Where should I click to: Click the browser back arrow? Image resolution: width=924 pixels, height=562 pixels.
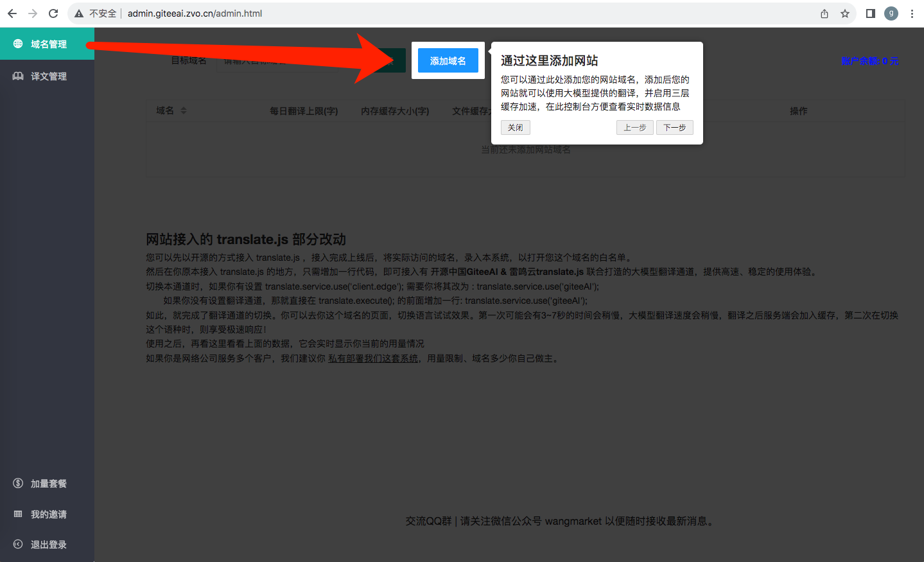12,13
